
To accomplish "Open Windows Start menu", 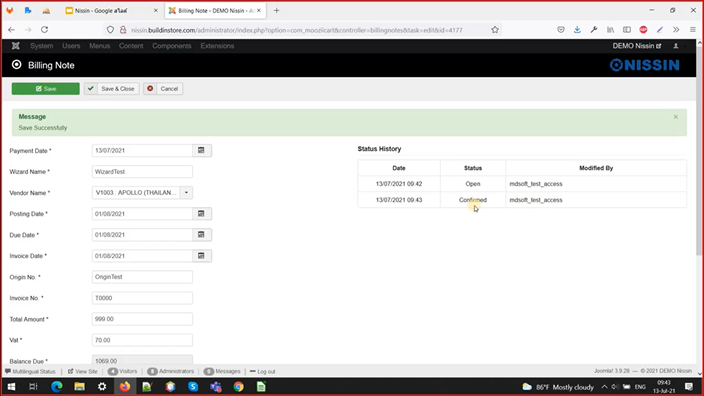I will point(11,387).
